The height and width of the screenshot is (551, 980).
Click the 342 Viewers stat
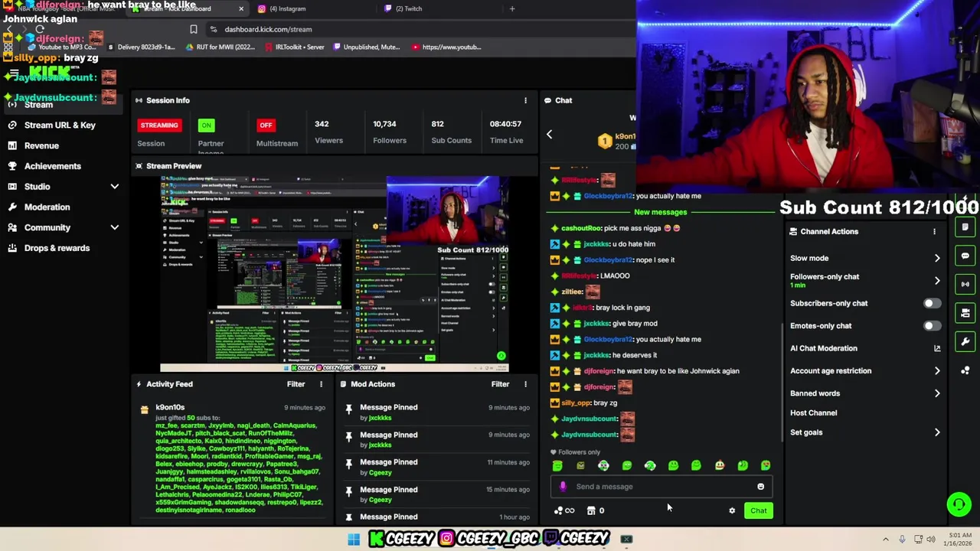click(x=328, y=132)
